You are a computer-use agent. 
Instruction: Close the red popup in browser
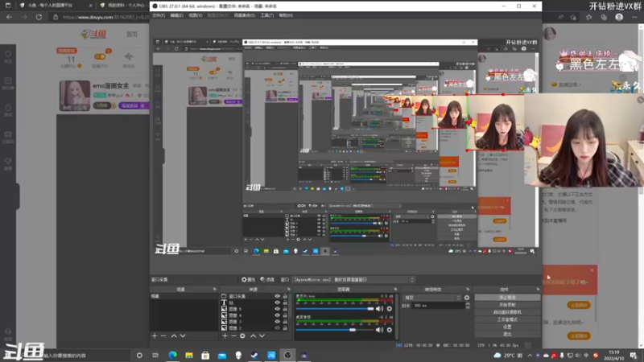point(592,270)
